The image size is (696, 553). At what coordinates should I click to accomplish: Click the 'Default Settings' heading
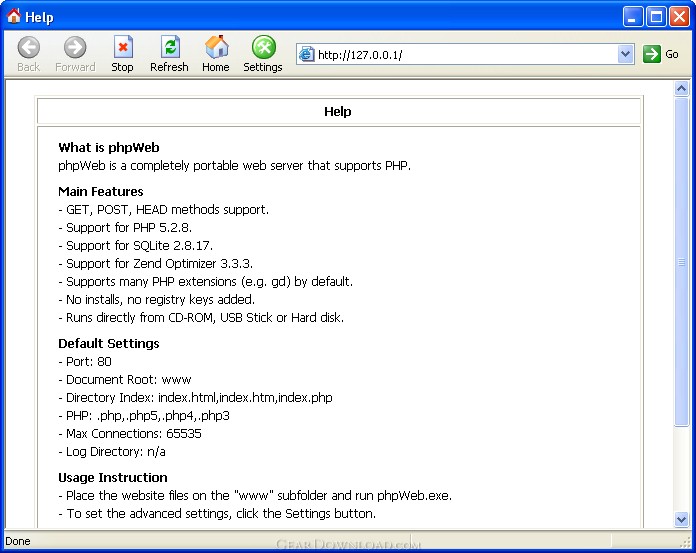[109, 343]
